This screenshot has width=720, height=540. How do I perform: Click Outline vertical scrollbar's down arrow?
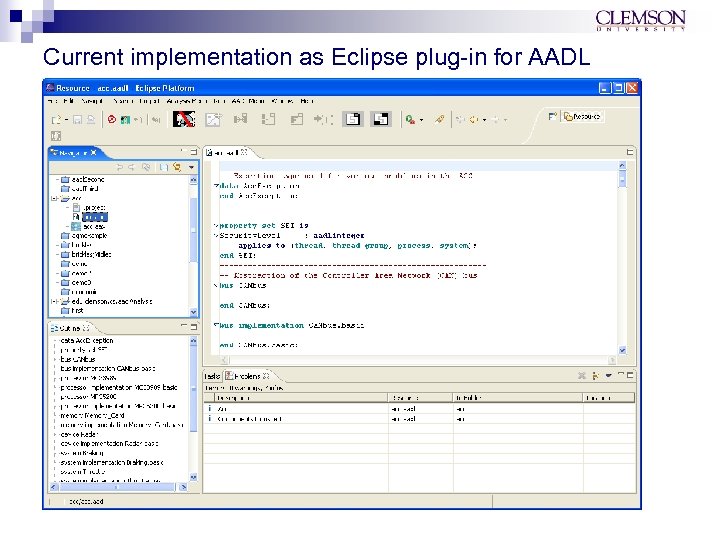[193, 477]
